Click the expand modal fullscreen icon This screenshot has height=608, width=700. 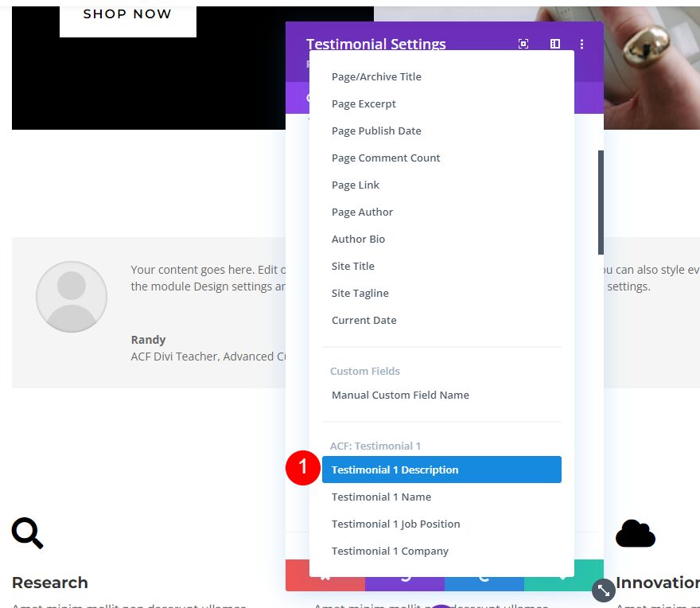coord(523,44)
